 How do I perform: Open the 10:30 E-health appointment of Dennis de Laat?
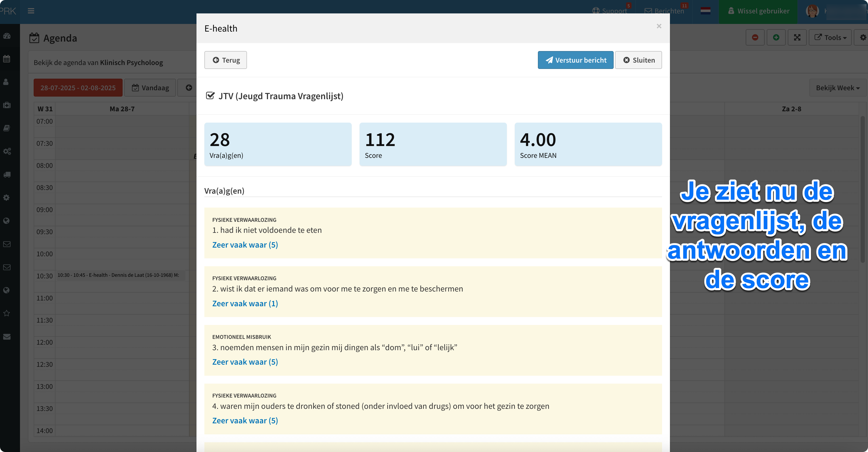click(121, 275)
